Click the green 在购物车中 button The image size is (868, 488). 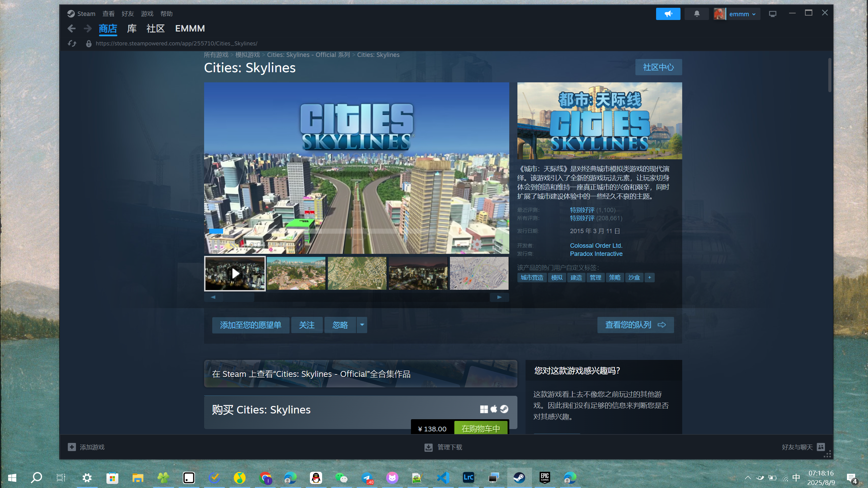481,428
